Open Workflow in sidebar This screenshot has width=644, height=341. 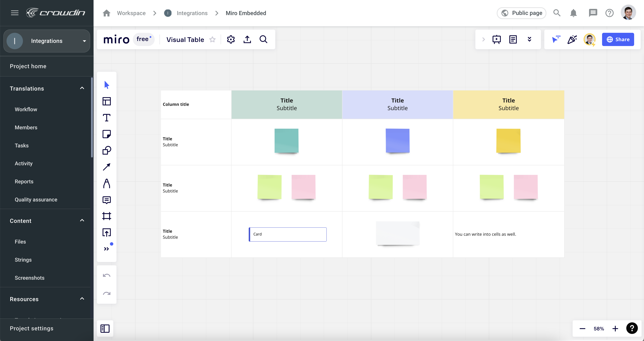[x=26, y=109]
